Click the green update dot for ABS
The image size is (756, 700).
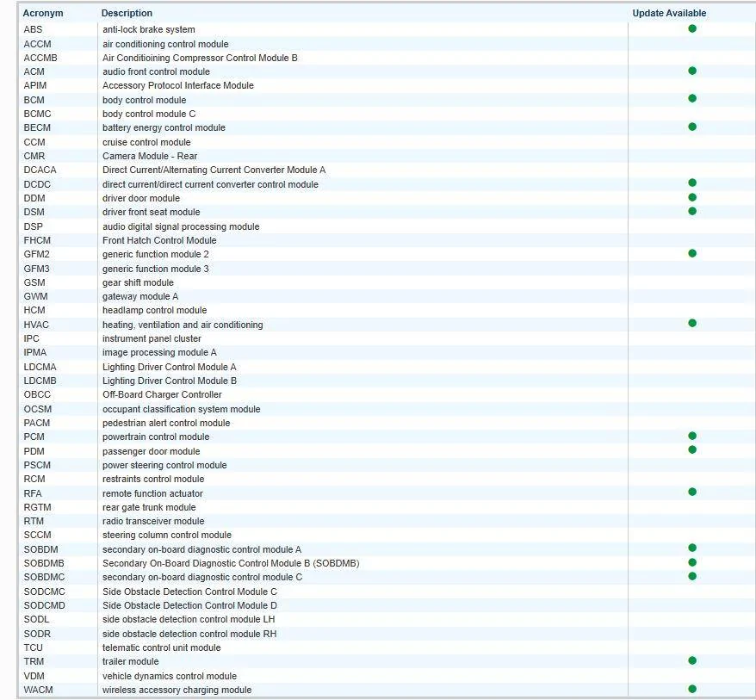point(692,28)
